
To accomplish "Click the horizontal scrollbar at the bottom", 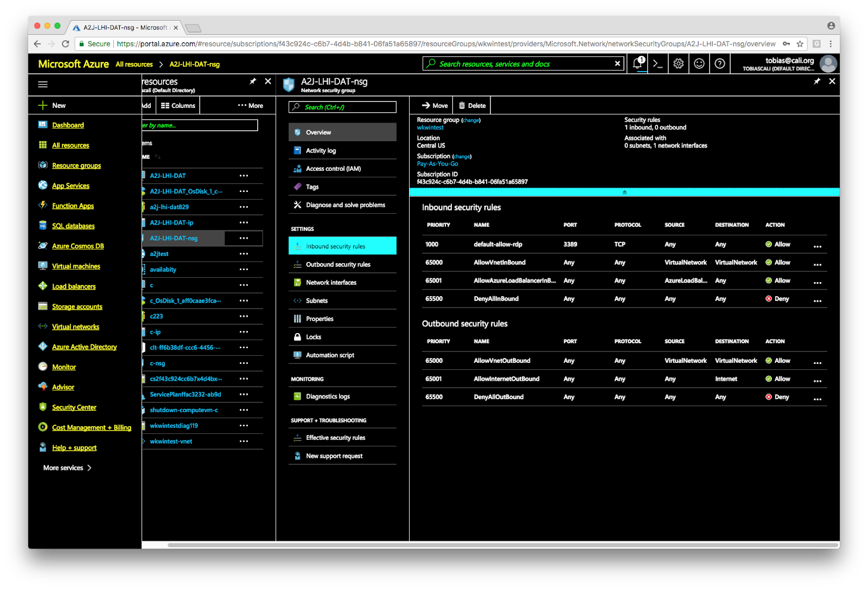I will click(x=502, y=545).
